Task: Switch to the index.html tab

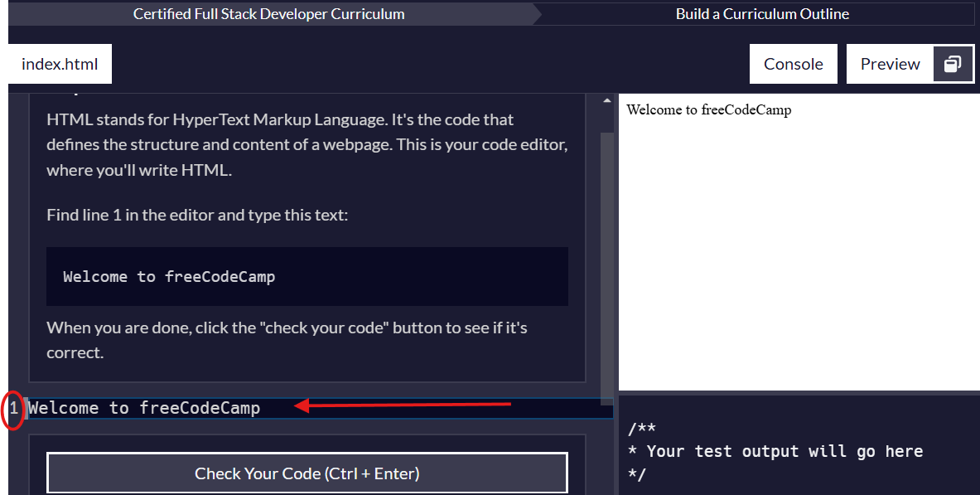Action: [x=59, y=64]
